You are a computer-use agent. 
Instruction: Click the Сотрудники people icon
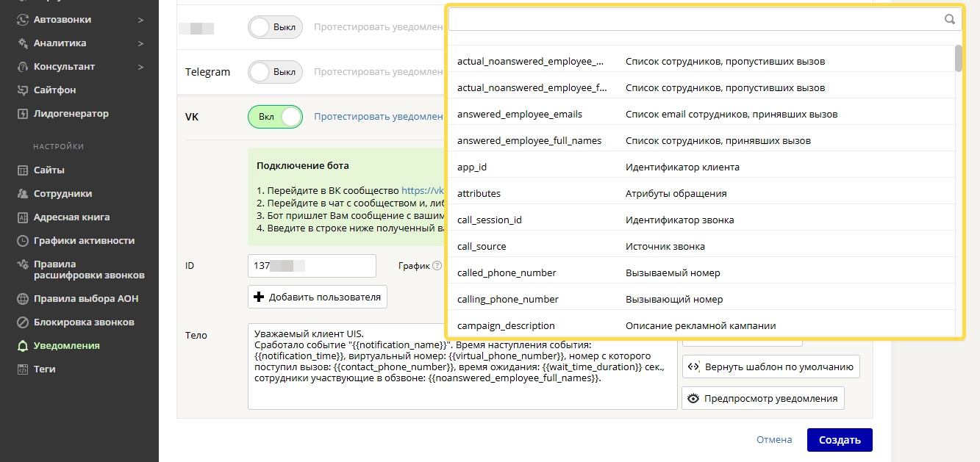click(x=22, y=194)
